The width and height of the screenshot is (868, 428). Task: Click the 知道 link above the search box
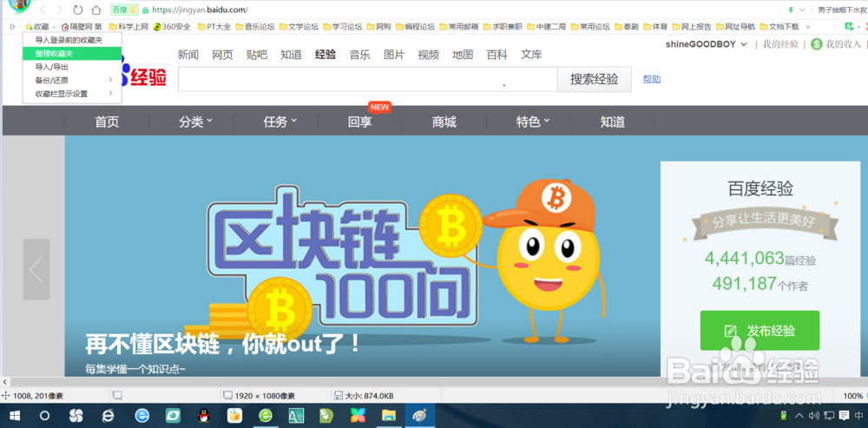pyautogui.click(x=291, y=55)
